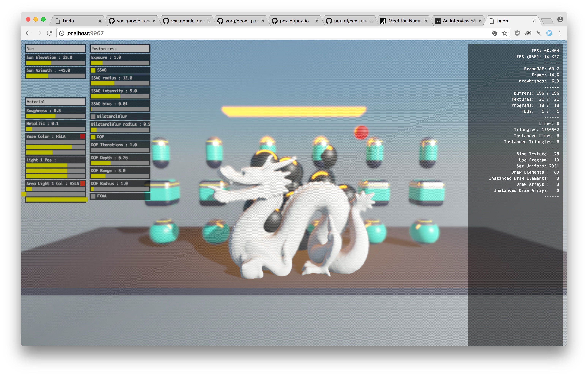
Task: Switch to the pex-gl/pex-io tab
Action: click(x=294, y=21)
